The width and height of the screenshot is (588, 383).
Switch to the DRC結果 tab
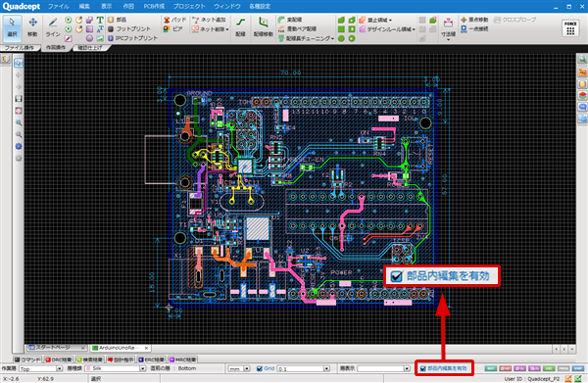pyautogui.click(x=59, y=359)
